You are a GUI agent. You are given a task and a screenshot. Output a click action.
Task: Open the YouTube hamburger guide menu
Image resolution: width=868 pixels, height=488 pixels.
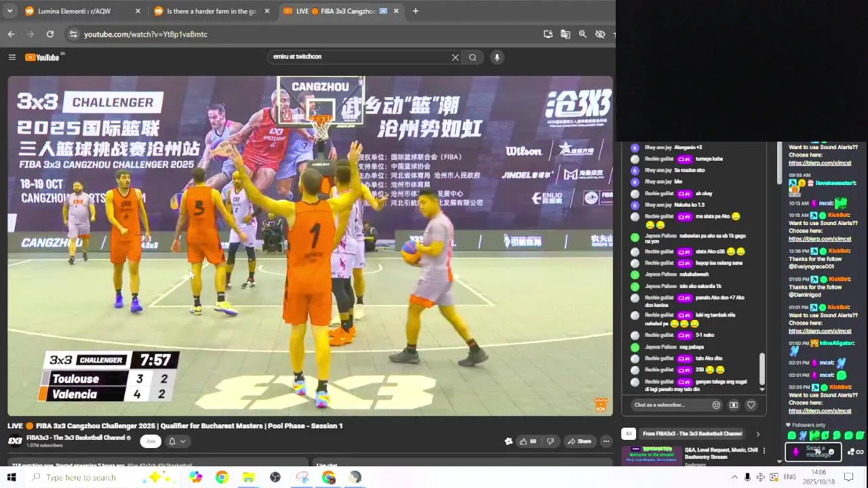tap(12, 57)
